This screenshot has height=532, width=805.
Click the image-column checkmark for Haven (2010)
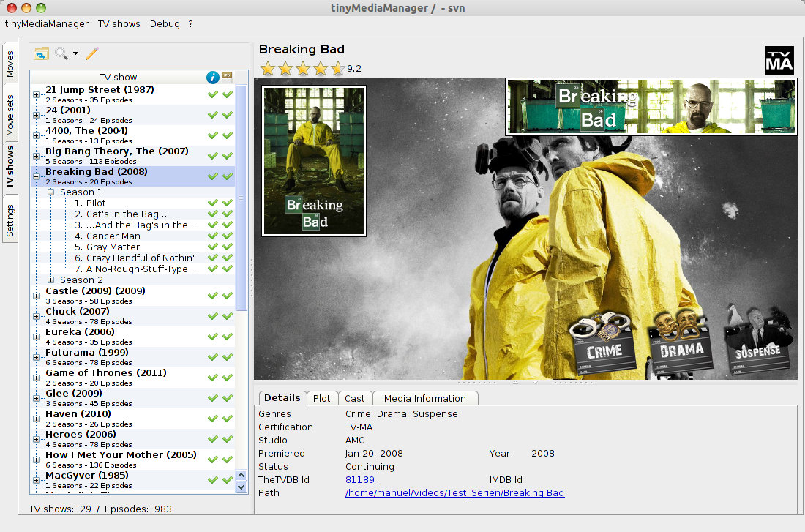[x=228, y=419]
